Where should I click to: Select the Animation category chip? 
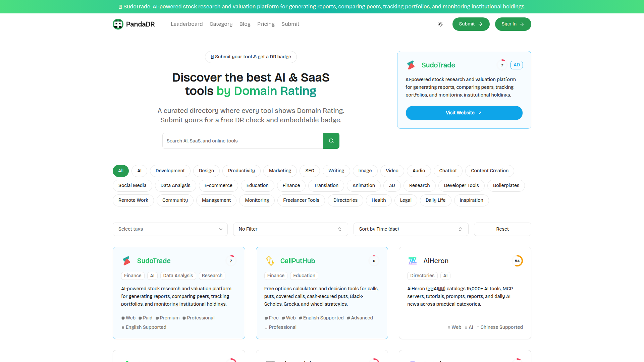pyautogui.click(x=364, y=186)
